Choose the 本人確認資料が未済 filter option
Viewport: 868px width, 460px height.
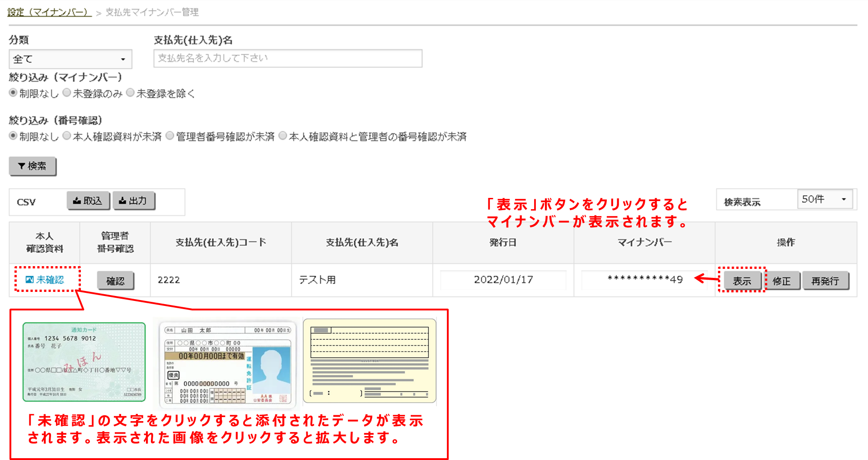67,136
